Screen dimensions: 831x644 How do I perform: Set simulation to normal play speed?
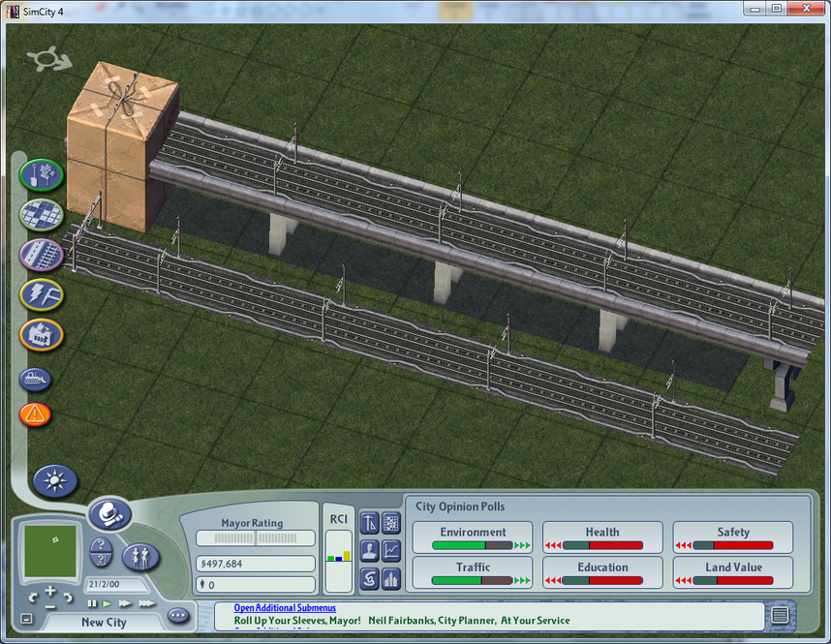tap(108, 603)
